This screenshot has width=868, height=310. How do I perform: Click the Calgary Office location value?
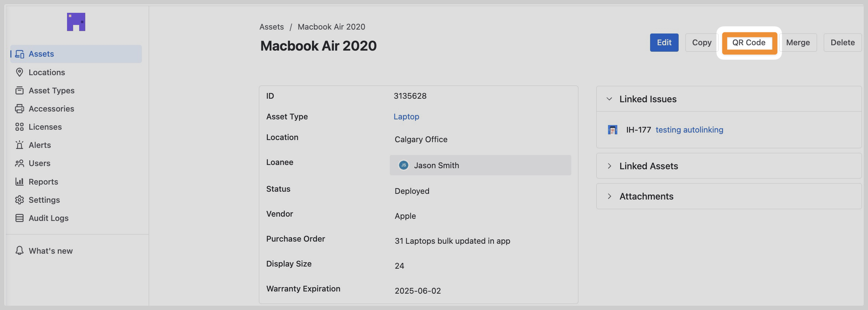pos(421,139)
